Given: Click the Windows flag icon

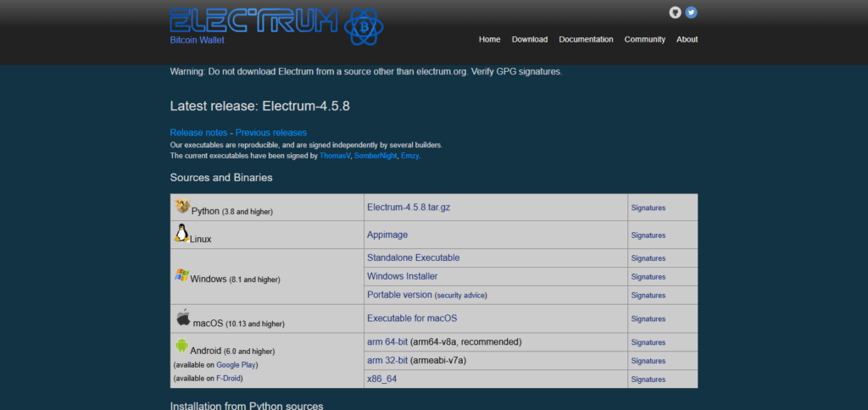Looking at the screenshot, I should [181, 275].
